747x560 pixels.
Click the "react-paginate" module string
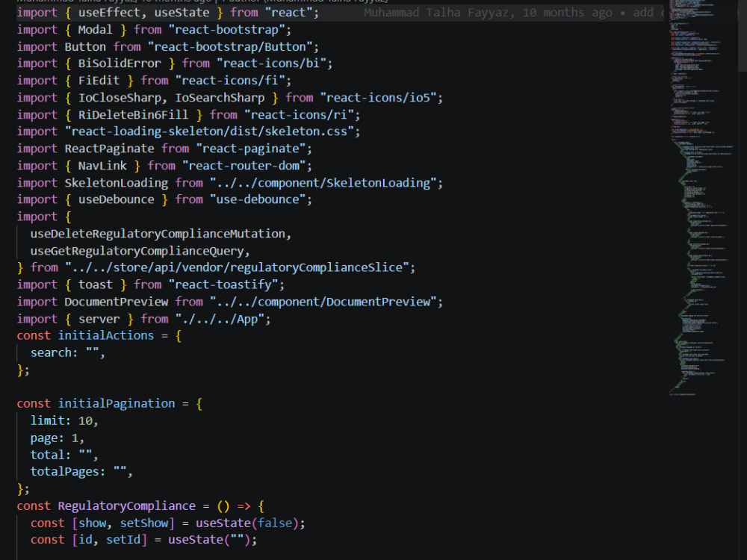click(250, 149)
